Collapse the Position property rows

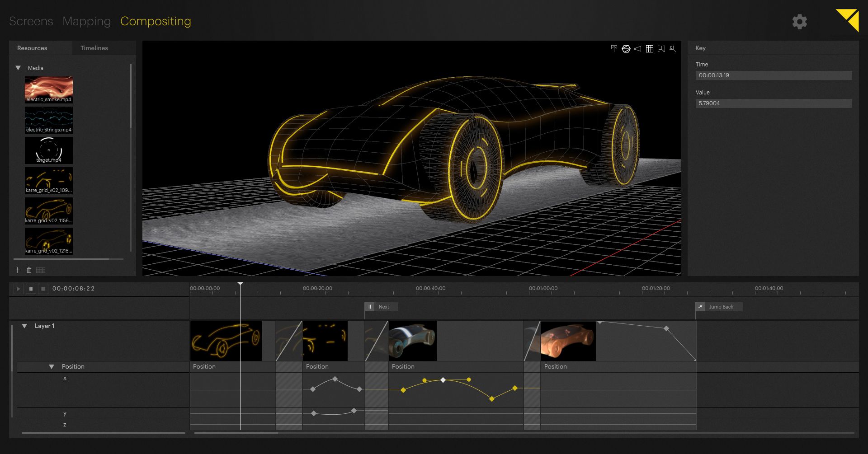pyautogui.click(x=52, y=367)
